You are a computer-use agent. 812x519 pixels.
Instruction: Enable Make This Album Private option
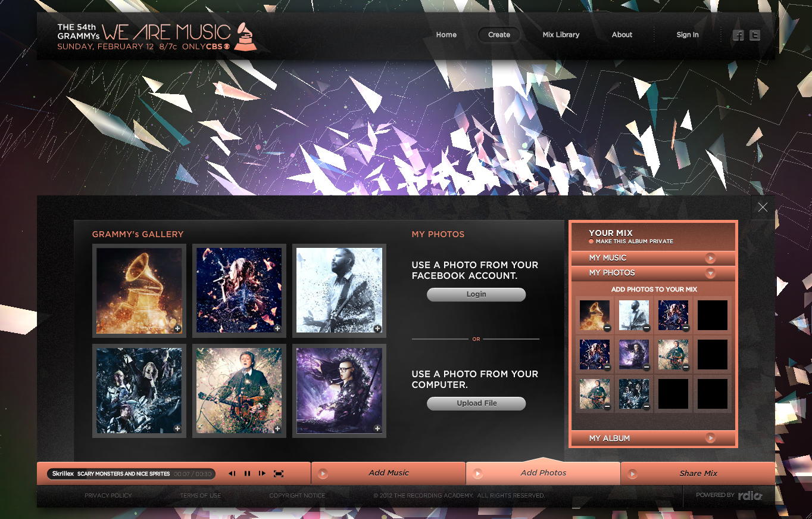point(591,242)
